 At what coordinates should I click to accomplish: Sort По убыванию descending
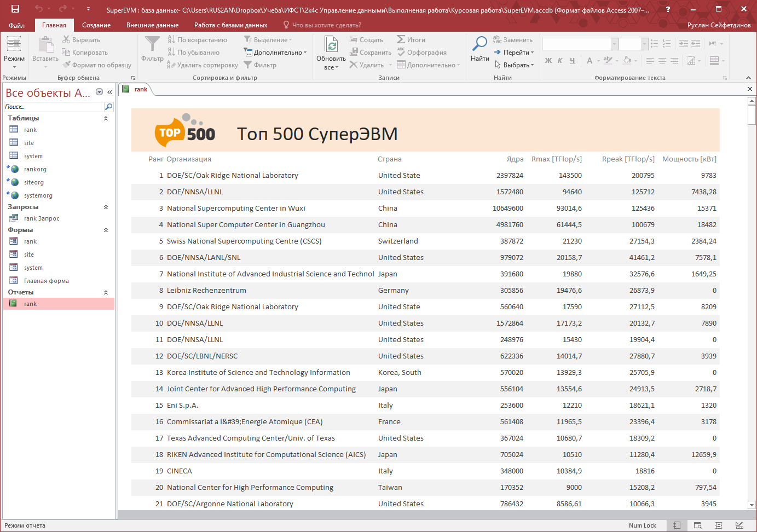pyautogui.click(x=193, y=53)
